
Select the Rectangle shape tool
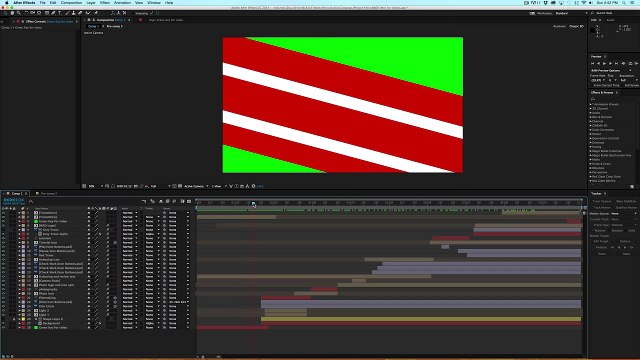47,13
